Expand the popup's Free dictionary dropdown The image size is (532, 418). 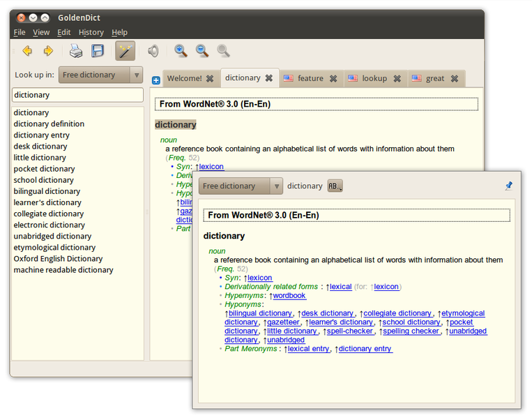click(x=241, y=186)
